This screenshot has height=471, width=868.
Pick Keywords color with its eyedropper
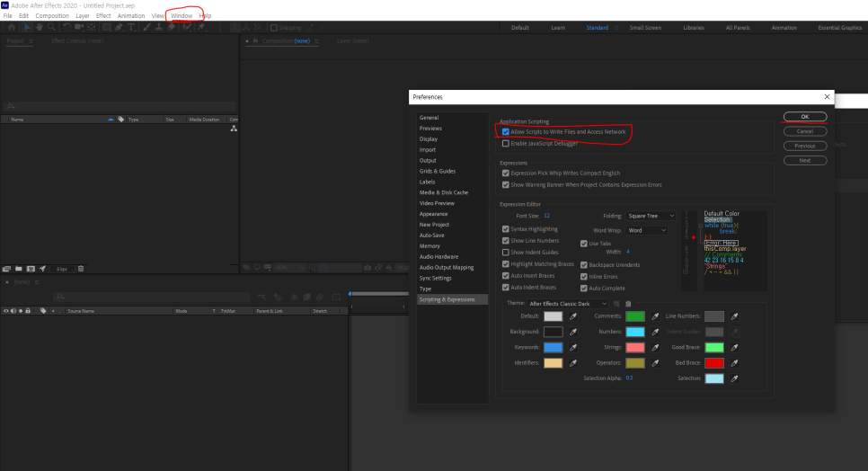573,347
